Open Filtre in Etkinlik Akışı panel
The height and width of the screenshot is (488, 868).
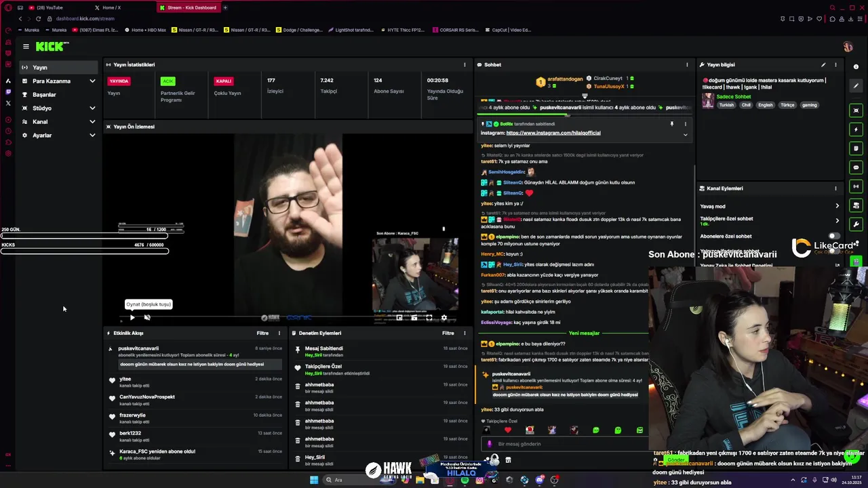(x=262, y=333)
